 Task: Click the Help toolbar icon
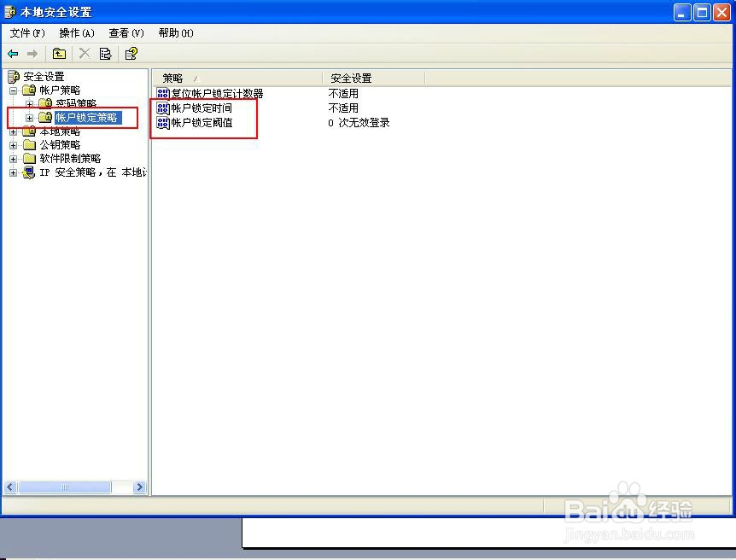131,54
